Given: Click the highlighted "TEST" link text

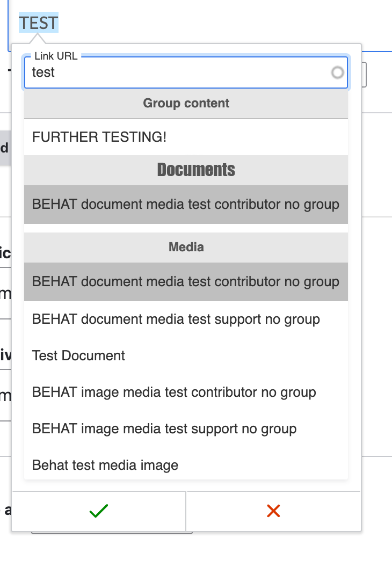Looking at the screenshot, I should click(x=38, y=23).
